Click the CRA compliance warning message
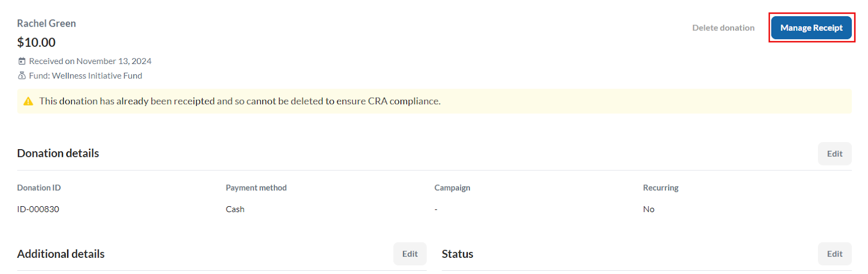The height and width of the screenshot is (274, 868). (x=239, y=101)
